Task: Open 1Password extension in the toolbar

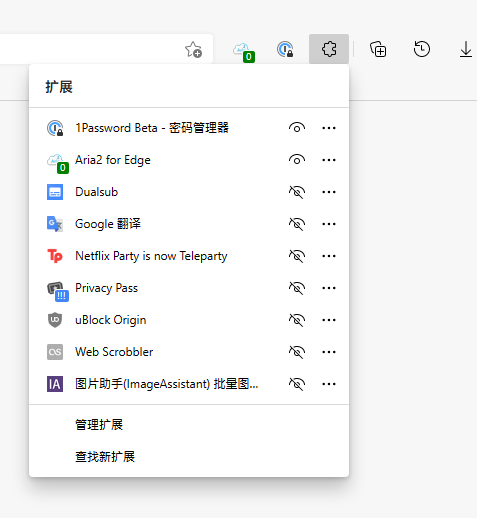Action: pos(285,49)
